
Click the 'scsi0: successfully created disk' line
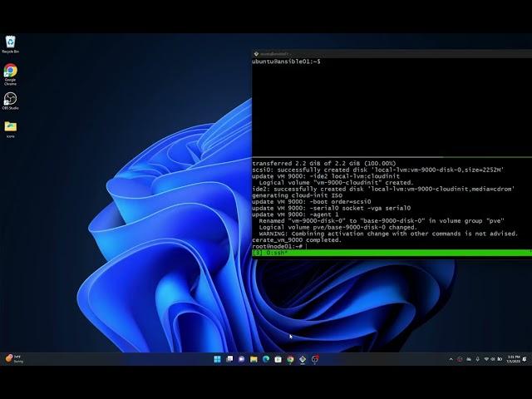(x=378, y=170)
